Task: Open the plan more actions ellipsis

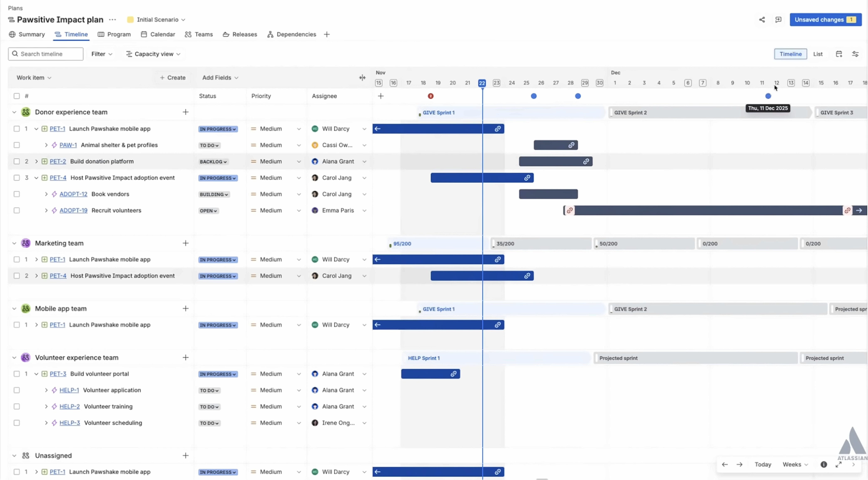Action: point(113,20)
